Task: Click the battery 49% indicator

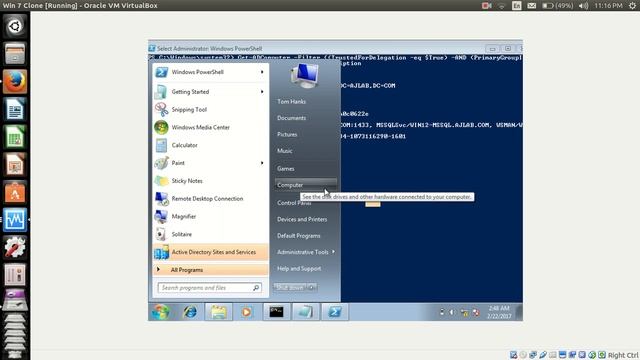Action: pyautogui.click(x=558, y=5)
